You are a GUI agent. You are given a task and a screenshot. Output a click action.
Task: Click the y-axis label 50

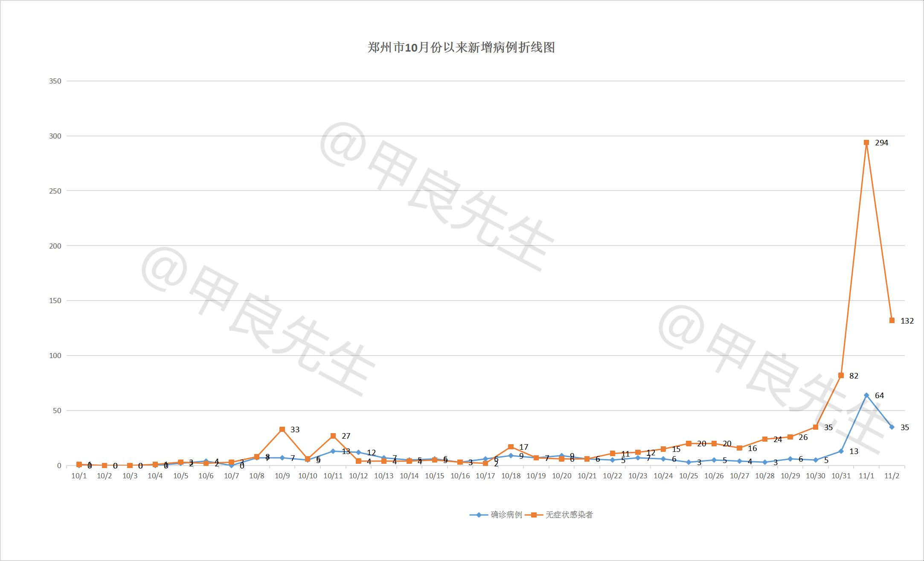point(57,411)
